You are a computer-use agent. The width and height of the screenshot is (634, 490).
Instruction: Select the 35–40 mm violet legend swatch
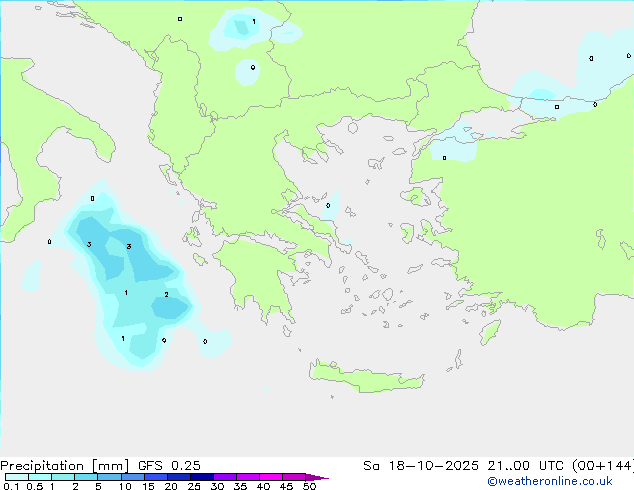pyautogui.click(x=248, y=477)
